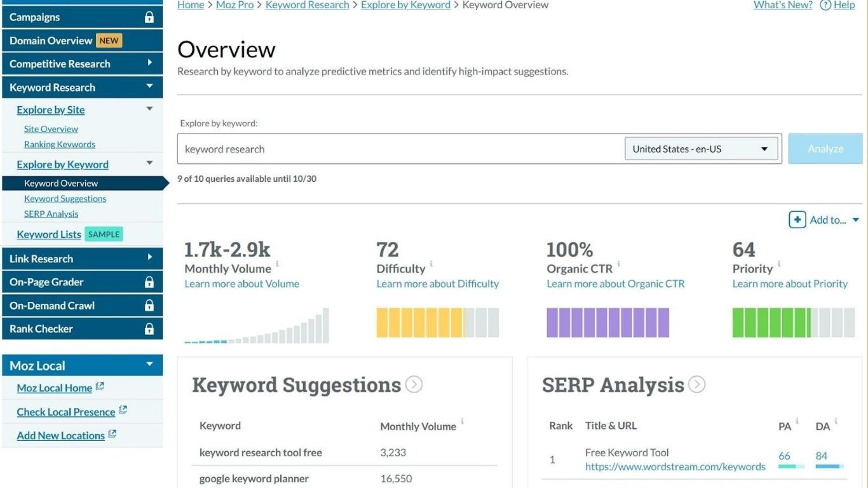Click the external link icon next to Add New Locations
This screenshot has height=488, width=868.
click(x=112, y=433)
